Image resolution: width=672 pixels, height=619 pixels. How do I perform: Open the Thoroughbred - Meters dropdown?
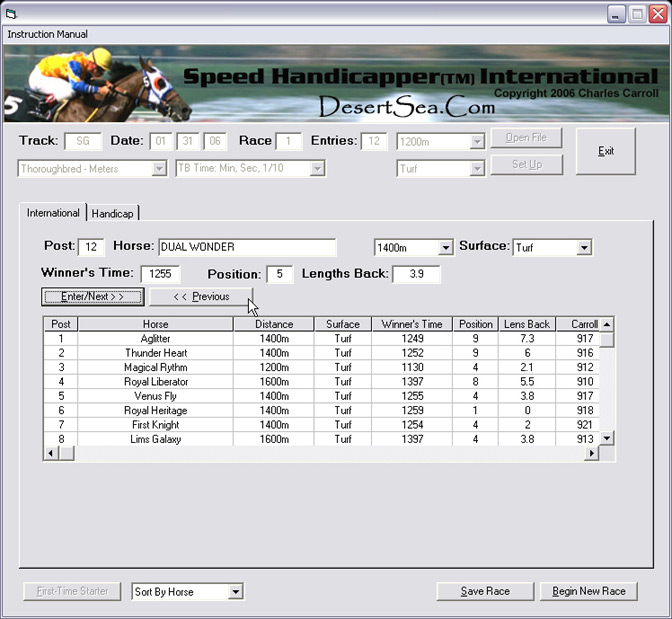[159, 168]
